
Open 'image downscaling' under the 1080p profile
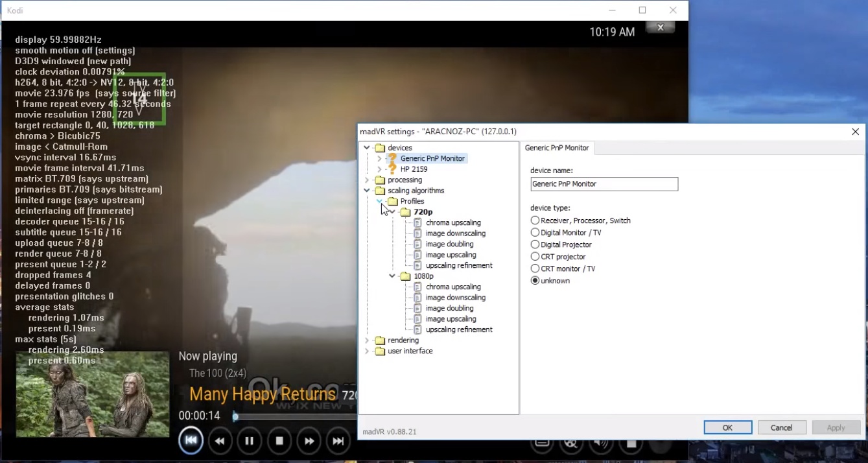456,298
